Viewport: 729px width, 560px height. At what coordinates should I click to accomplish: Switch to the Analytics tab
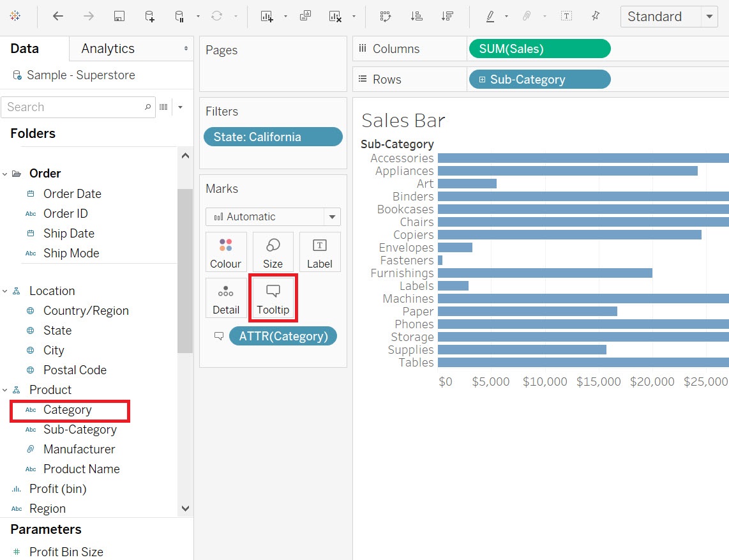coord(108,49)
